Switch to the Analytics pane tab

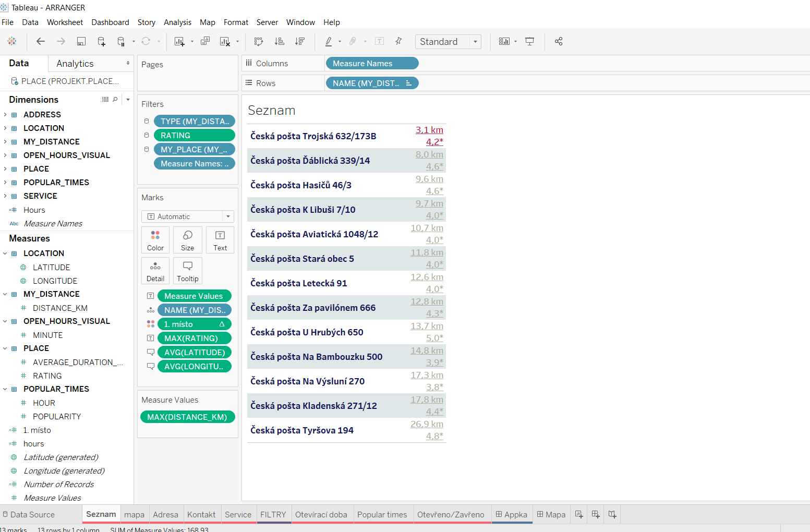pyautogui.click(x=75, y=64)
